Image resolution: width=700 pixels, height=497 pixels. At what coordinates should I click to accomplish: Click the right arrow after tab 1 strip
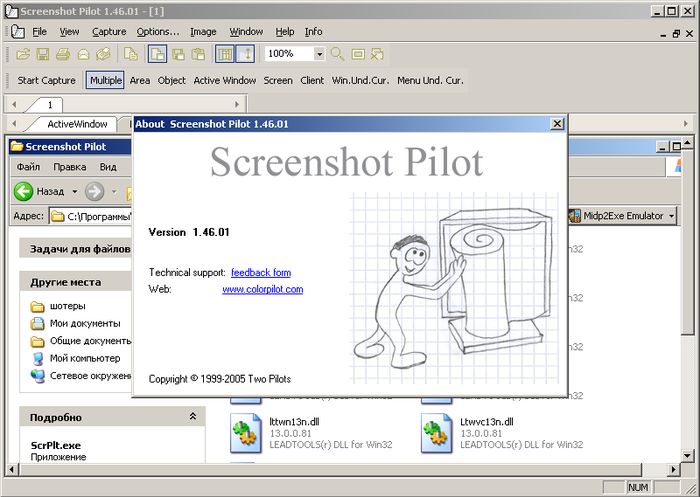237,104
